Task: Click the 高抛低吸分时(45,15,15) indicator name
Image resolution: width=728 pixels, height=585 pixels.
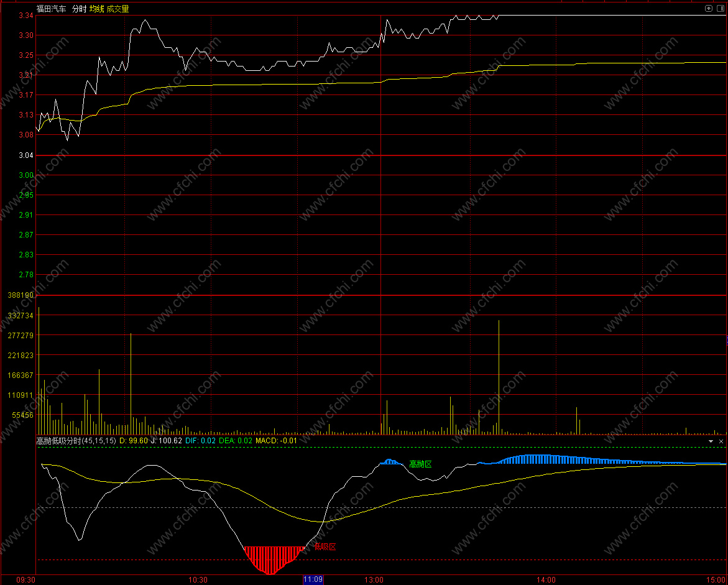Action: [x=76, y=441]
